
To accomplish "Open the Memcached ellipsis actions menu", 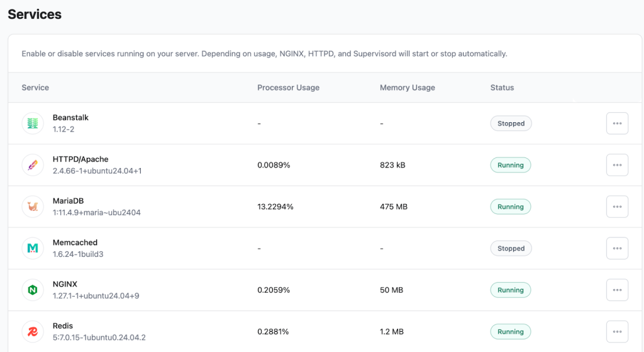I will (616, 248).
